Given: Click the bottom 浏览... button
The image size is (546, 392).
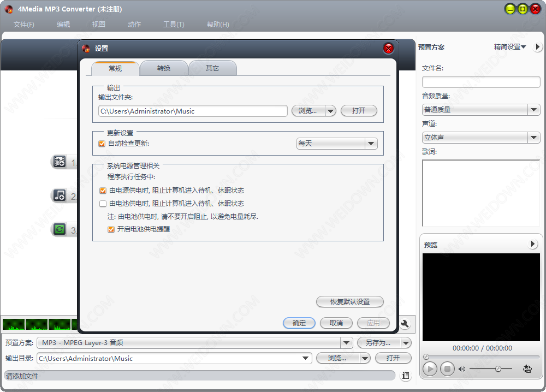Looking at the screenshot, I should tap(338, 358).
